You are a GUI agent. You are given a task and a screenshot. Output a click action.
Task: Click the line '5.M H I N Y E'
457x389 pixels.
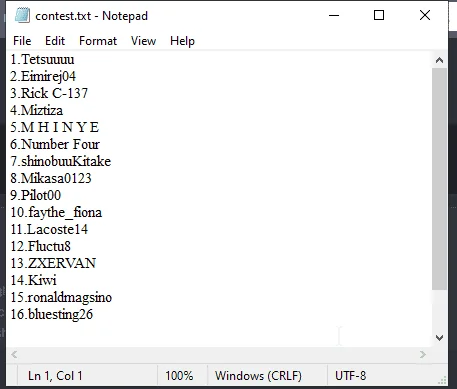pos(55,128)
